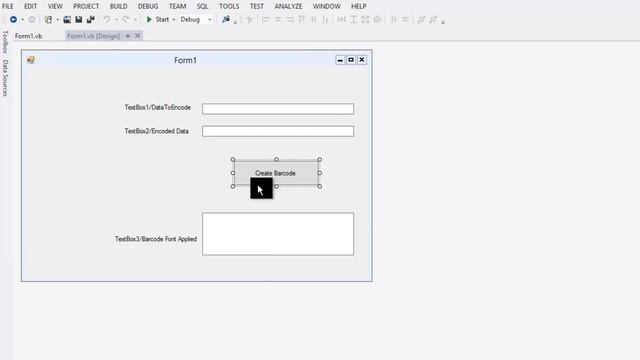Open the SQL menu

202,7
